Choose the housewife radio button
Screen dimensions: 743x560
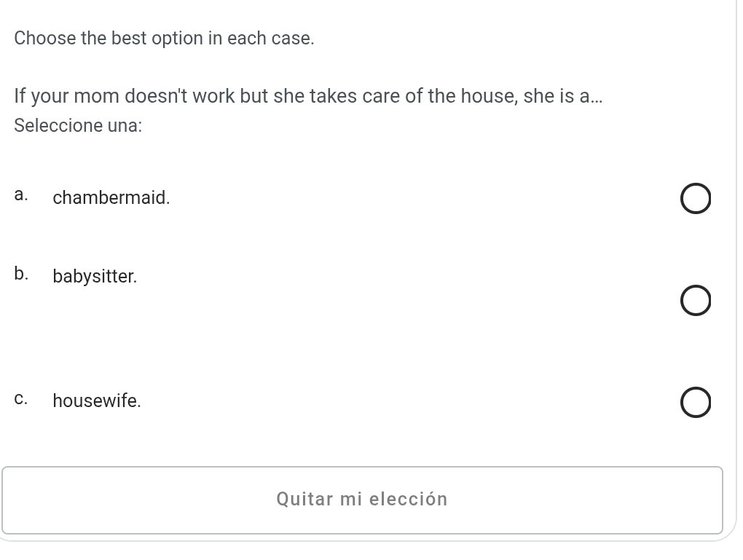tap(696, 403)
